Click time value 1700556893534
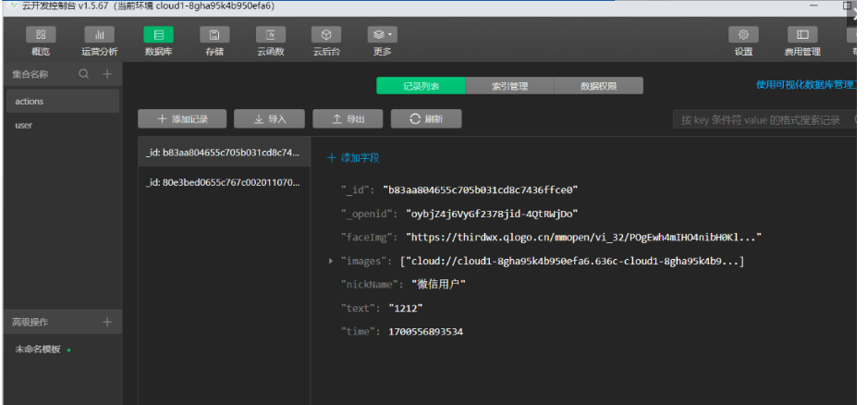Viewport: 868px width, 405px height. point(426,332)
